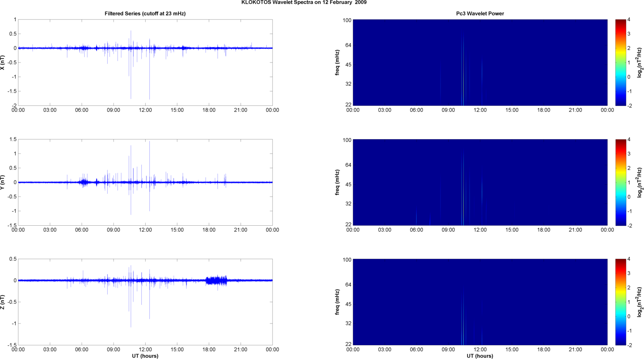Click the colorbar beside the bottom wavelet spectrum
Image resolution: width=644 pixels, height=359 pixels.
(x=620, y=302)
